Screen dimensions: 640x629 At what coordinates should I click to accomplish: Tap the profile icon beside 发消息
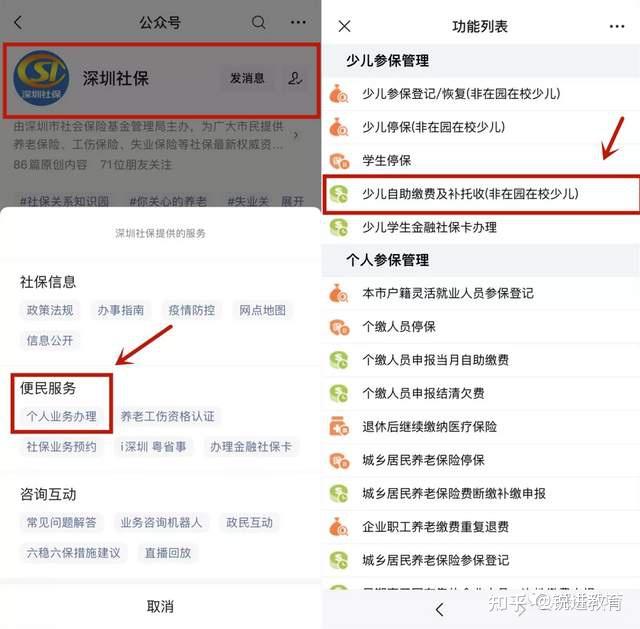point(295,78)
